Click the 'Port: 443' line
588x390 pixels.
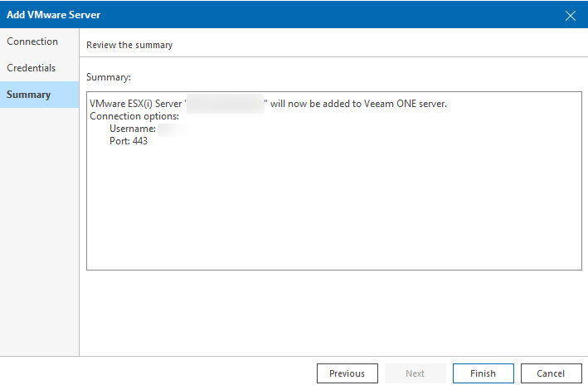point(129,141)
